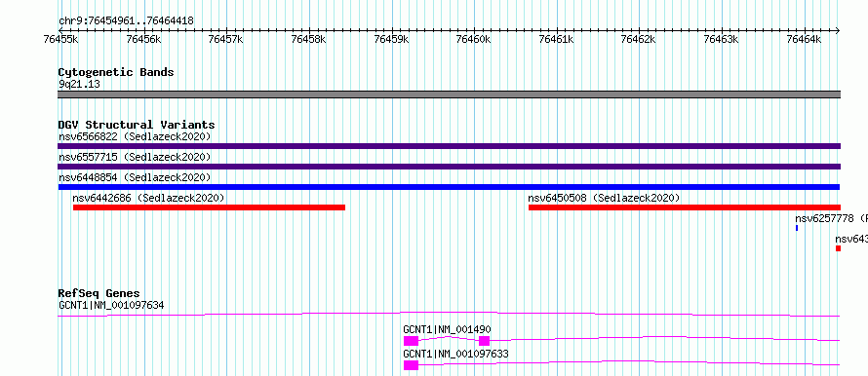Click the GCNT1|NM_001490 transcript label
This screenshot has width=868, height=376.
pos(447,330)
